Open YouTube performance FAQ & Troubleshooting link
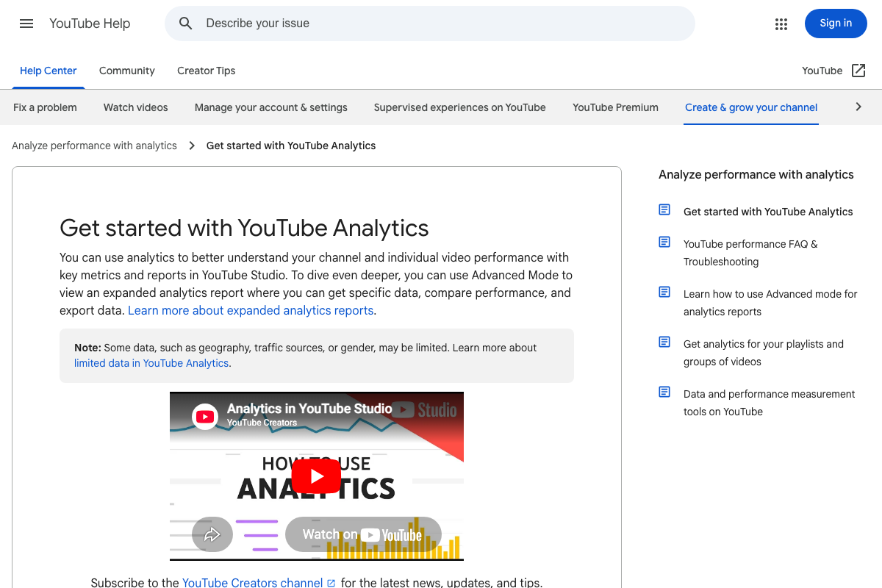Screen dimensions: 882x588 (750, 253)
